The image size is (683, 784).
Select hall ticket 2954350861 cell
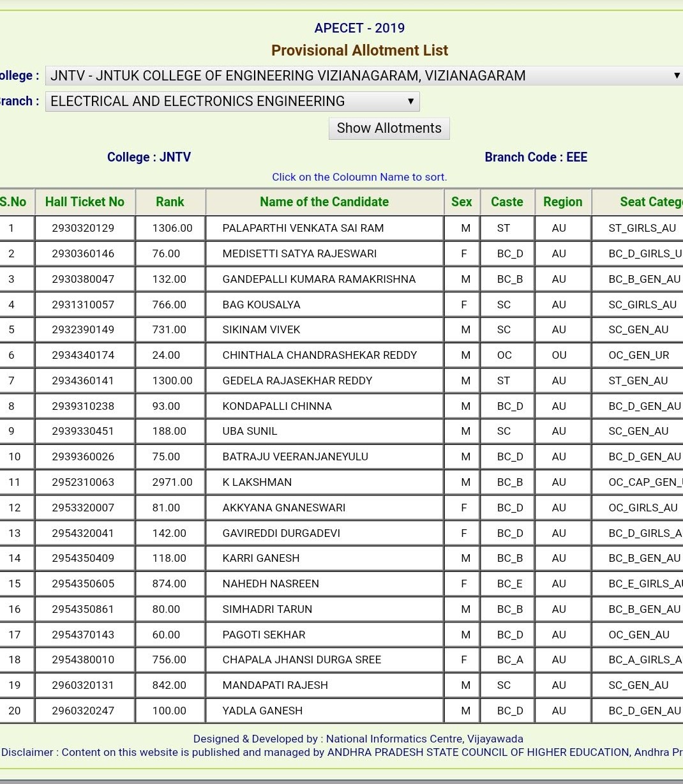pos(85,609)
